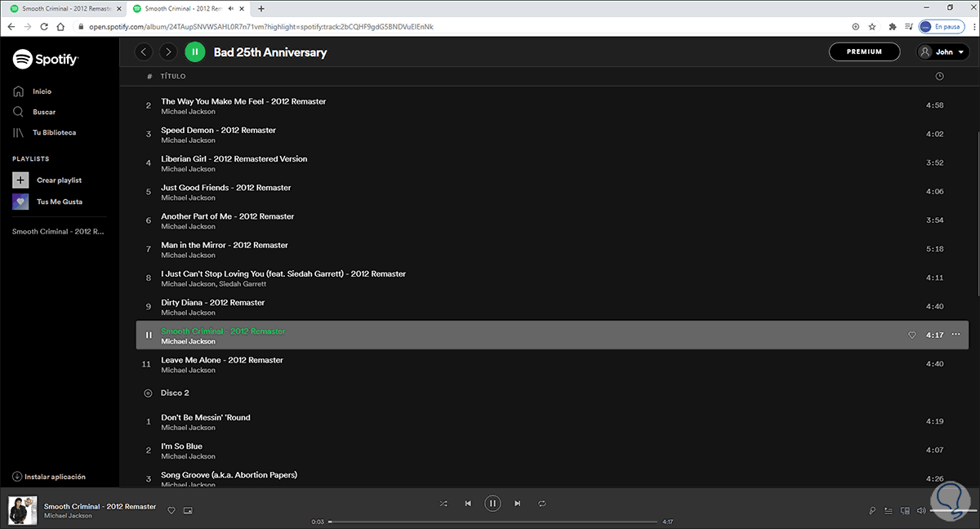The width and height of the screenshot is (980, 529).
Task: Select The Way You Make Me Feel track
Action: pos(243,101)
